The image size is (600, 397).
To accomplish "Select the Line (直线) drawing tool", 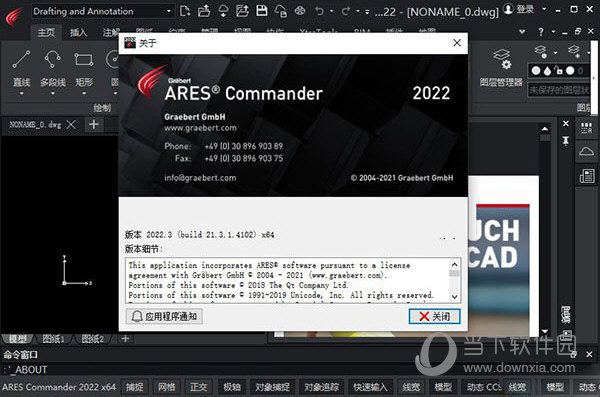I will click(21, 68).
